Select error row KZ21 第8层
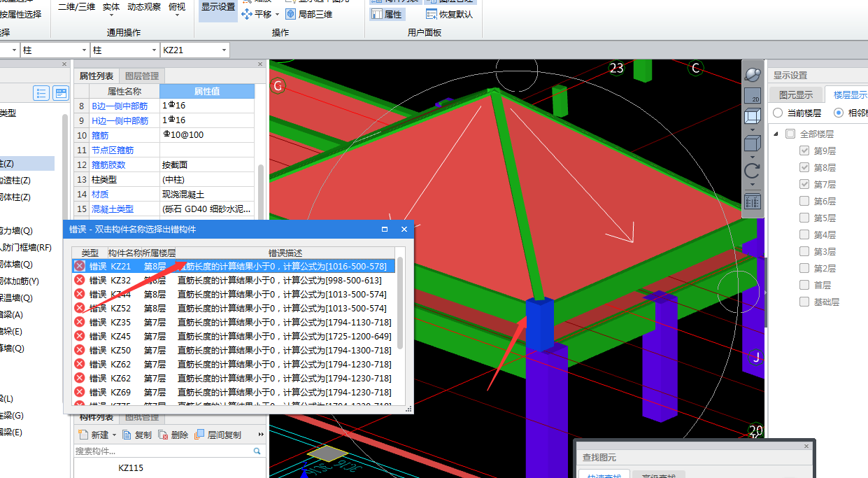 coord(234,266)
